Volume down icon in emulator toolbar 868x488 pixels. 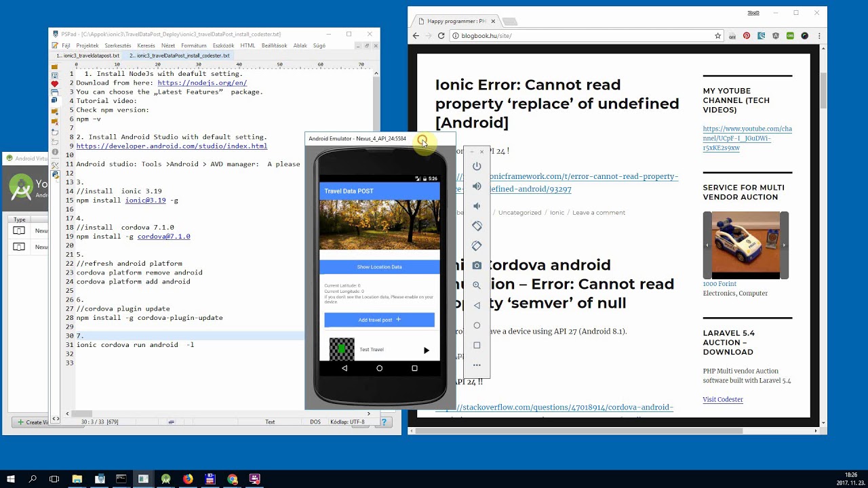pyautogui.click(x=477, y=206)
